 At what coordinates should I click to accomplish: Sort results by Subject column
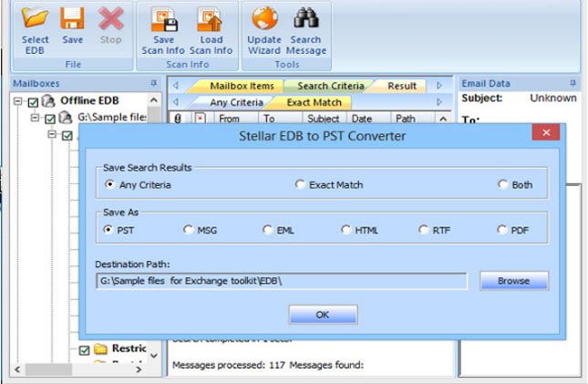[325, 119]
